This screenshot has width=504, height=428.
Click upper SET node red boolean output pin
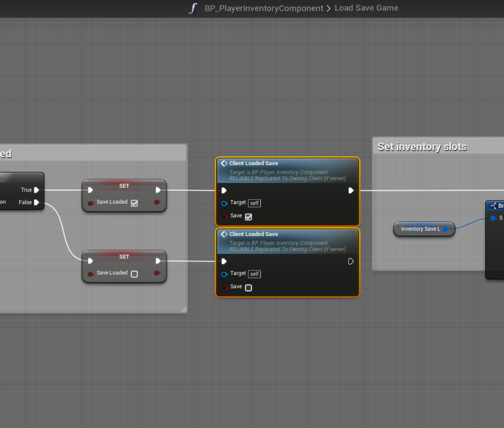click(x=157, y=202)
